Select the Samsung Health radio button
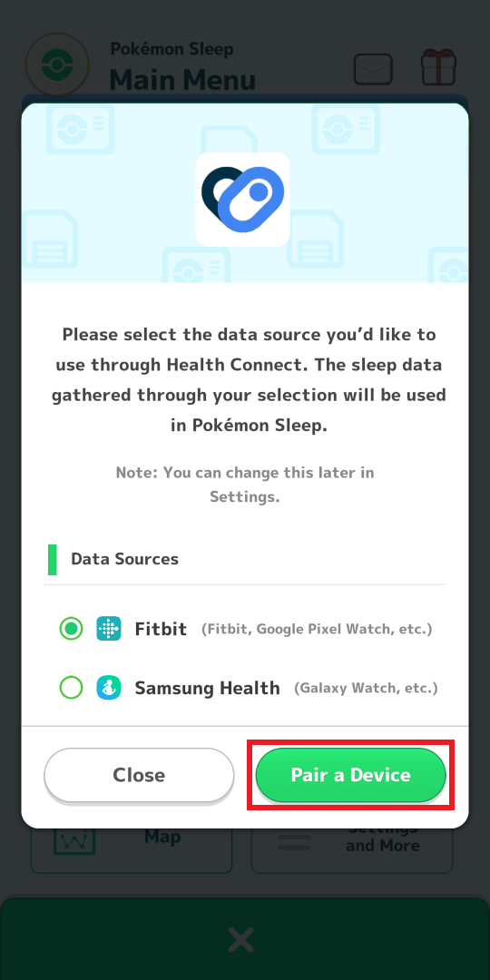The width and height of the screenshot is (490, 980). pyautogui.click(x=72, y=688)
